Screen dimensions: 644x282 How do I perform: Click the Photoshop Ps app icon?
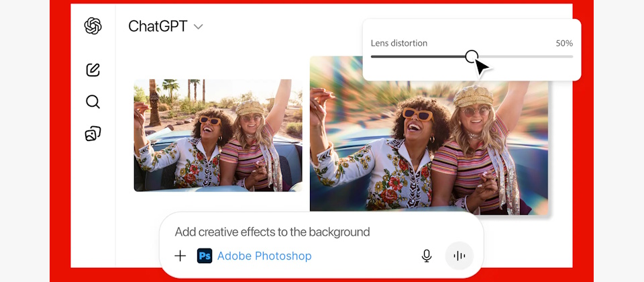(x=205, y=256)
